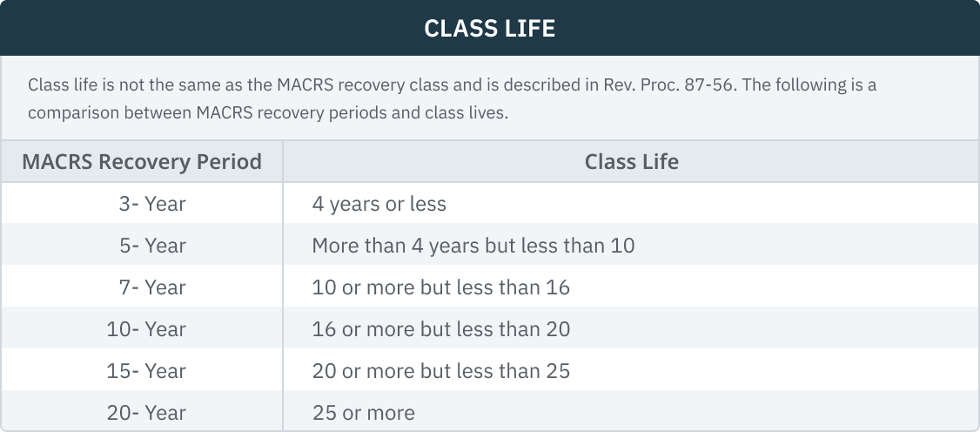Select the '4 years or less' cell
Screen dimensions: 980x432
pos(379,204)
